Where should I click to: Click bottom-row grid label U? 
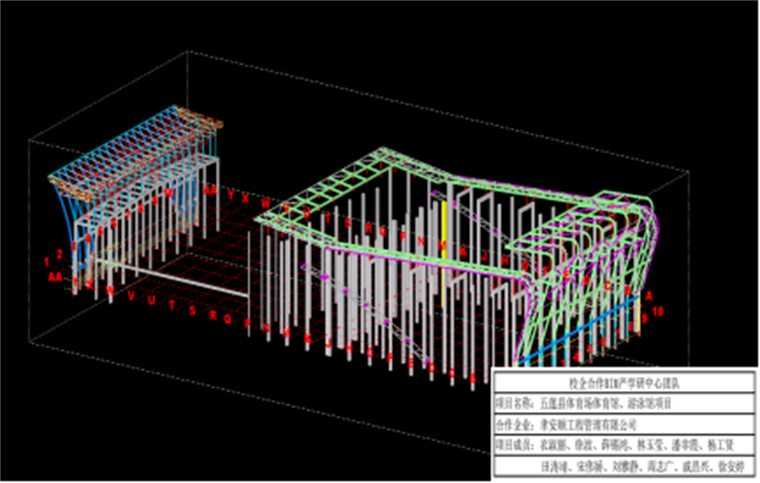point(151,301)
